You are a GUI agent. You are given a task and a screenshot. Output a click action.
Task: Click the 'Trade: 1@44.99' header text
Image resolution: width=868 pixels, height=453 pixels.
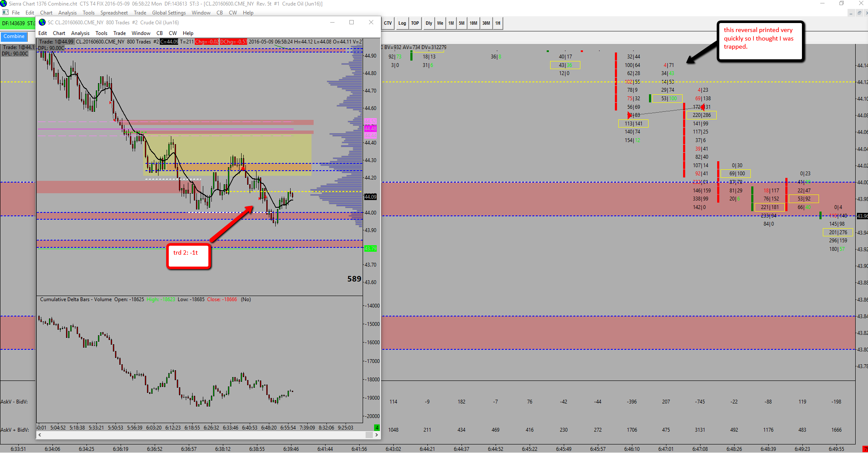coord(56,42)
